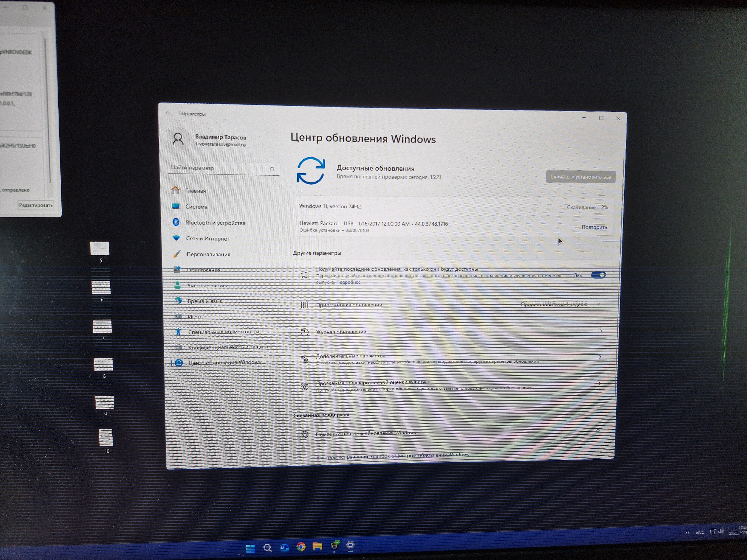The width and height of the screenshot is (747, 560).
Task: Open Быстрое исправление ошибок link
Action: 392,456
